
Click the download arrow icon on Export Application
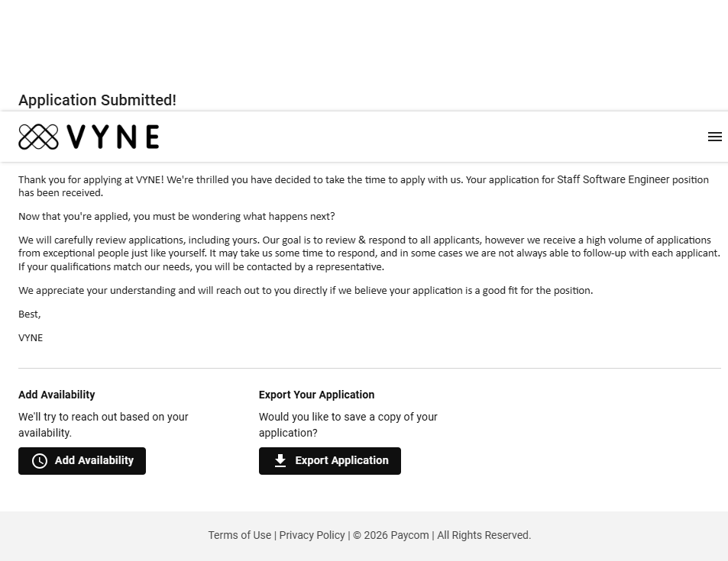[x=280, y=461]
